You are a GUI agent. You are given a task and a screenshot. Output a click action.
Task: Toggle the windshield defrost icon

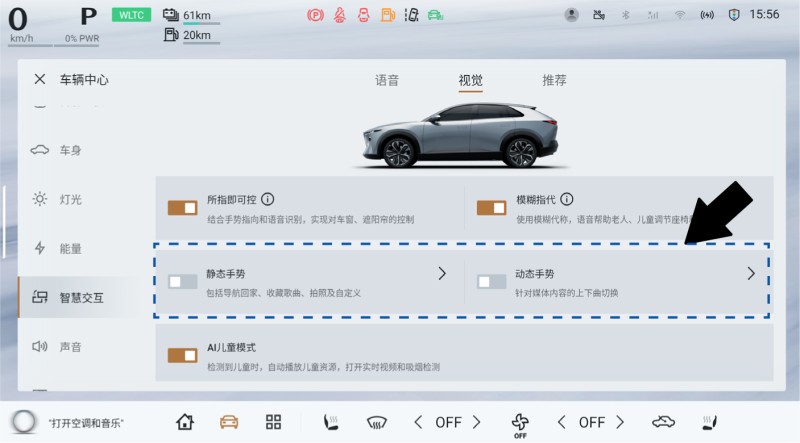coord(377,423)
